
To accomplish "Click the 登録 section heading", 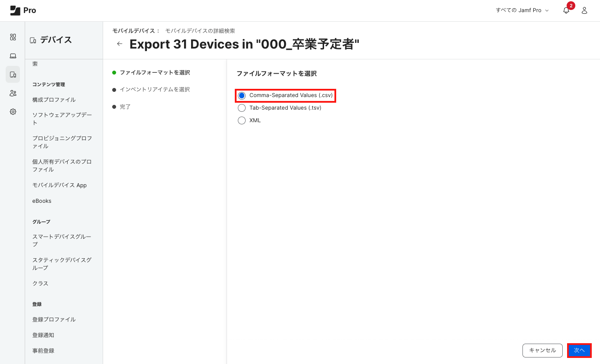I will [37, 304].
